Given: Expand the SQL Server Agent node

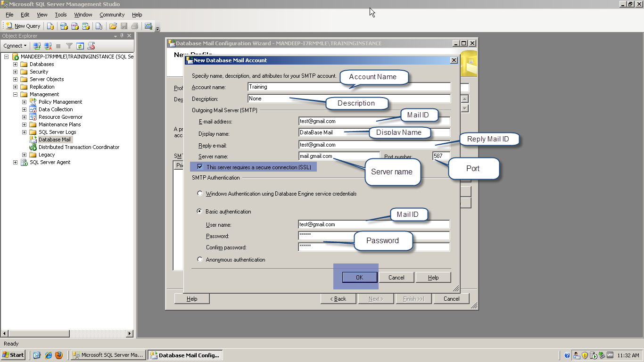Looking at the screenshot, I should pos(15,162).
